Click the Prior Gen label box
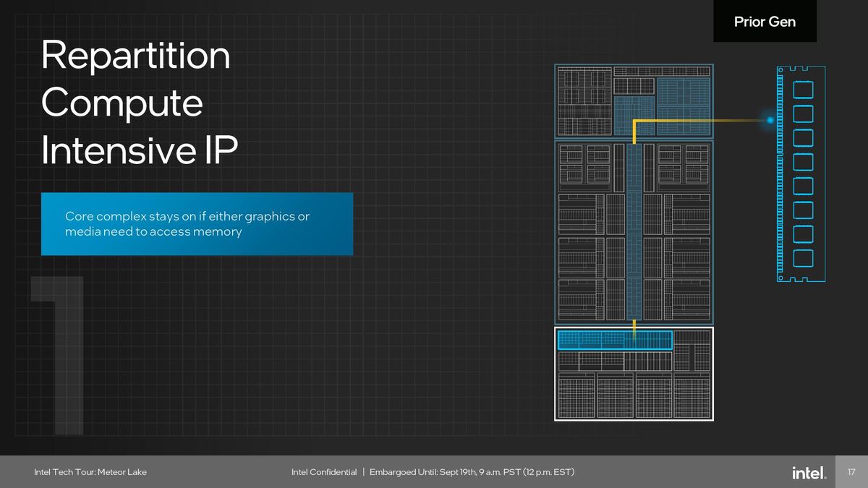This screenshot has height=488, width=868. 765,21
